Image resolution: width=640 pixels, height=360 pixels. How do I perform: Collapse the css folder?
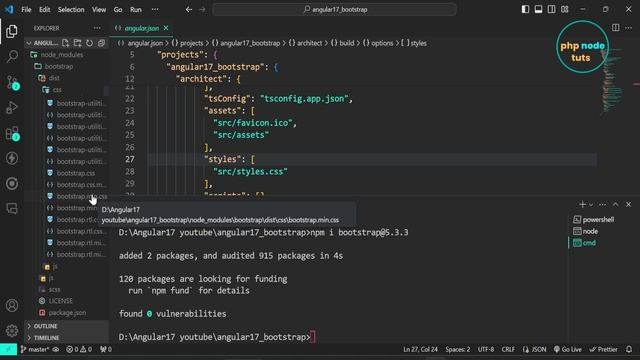pos(57,89)
